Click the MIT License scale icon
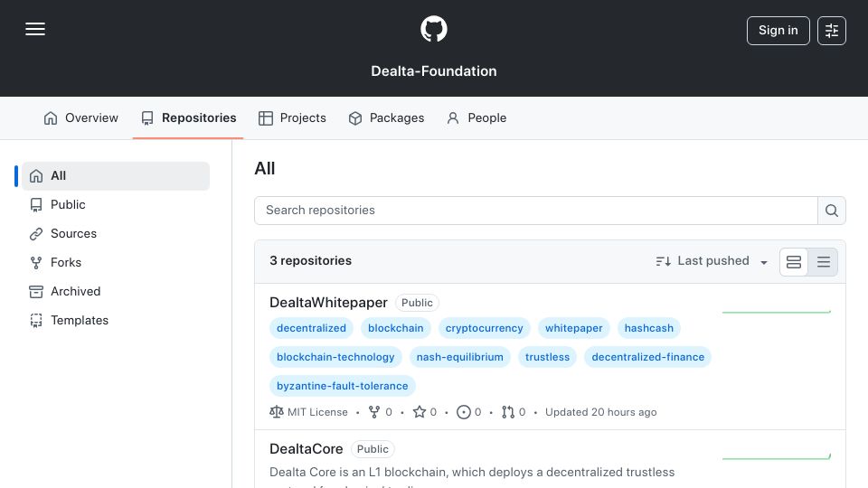Viewport: 868px width, 488px height. tap(277, 412)
